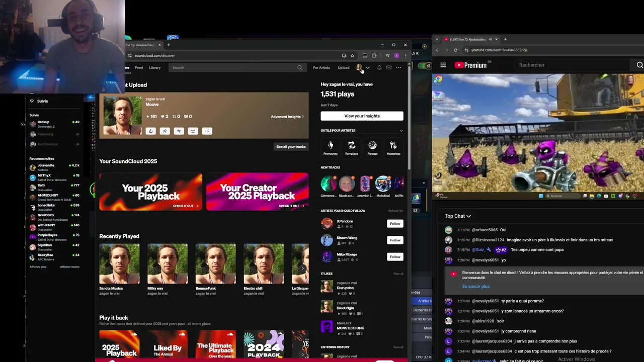Click Refresh list for suggested artists
The width and height of the screenshot is (644, 362).
pyautogui.click(x=395, y=211)
